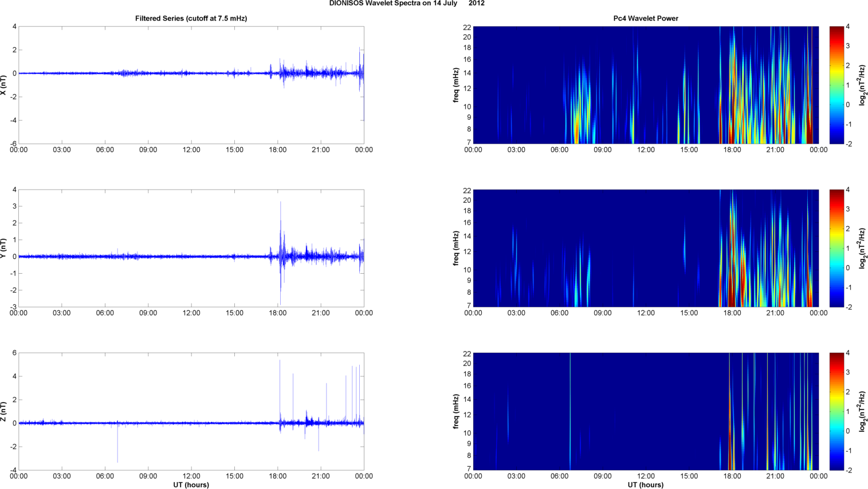
Task: Select the Filtered Series column title
Action: [x=191, y=18]
